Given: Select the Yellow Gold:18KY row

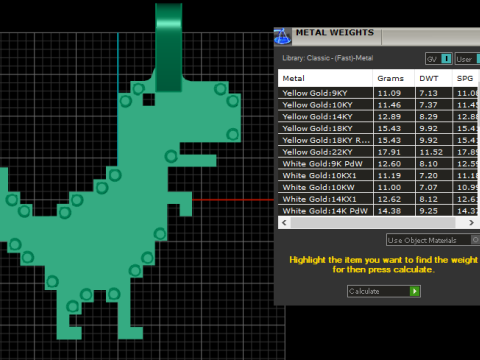Looking at the screenshot, I should point(379,128).
